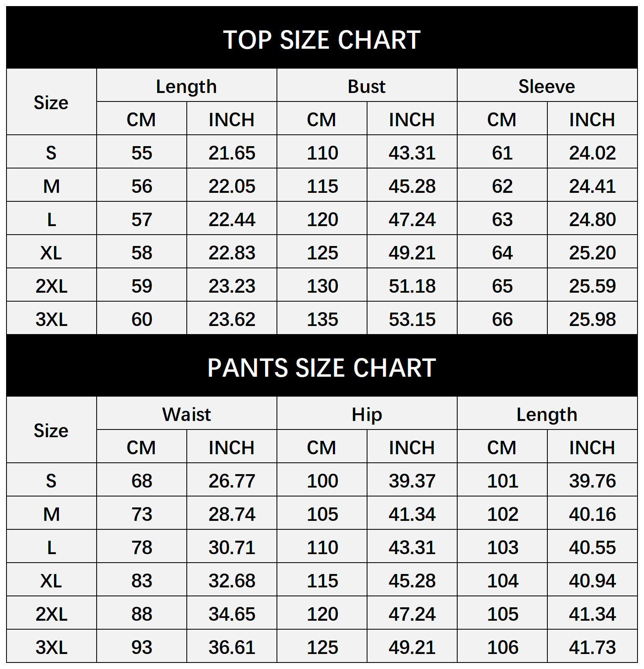Screen dimensions: 644x669
Task: Select pants length value 41.73
Action: click(592, 647)
